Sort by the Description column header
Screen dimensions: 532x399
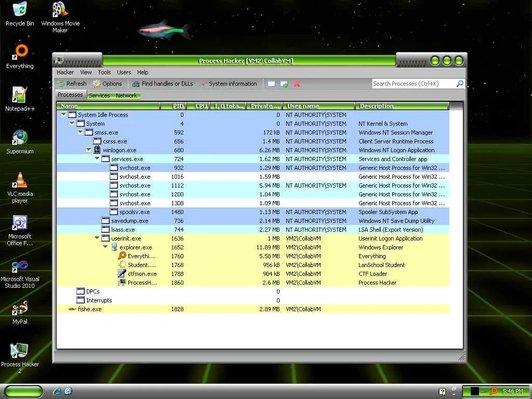click(x=402, y=106)
